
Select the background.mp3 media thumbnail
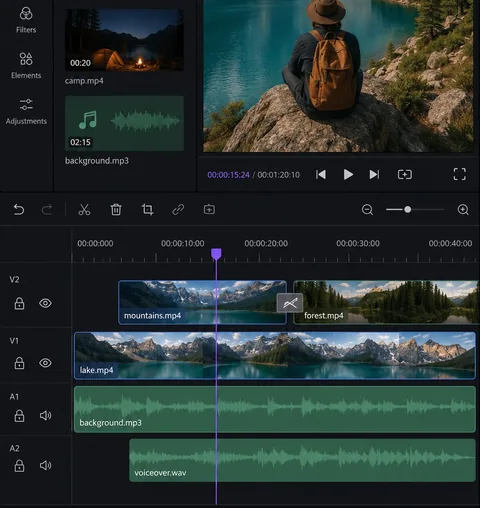[124, 123]
